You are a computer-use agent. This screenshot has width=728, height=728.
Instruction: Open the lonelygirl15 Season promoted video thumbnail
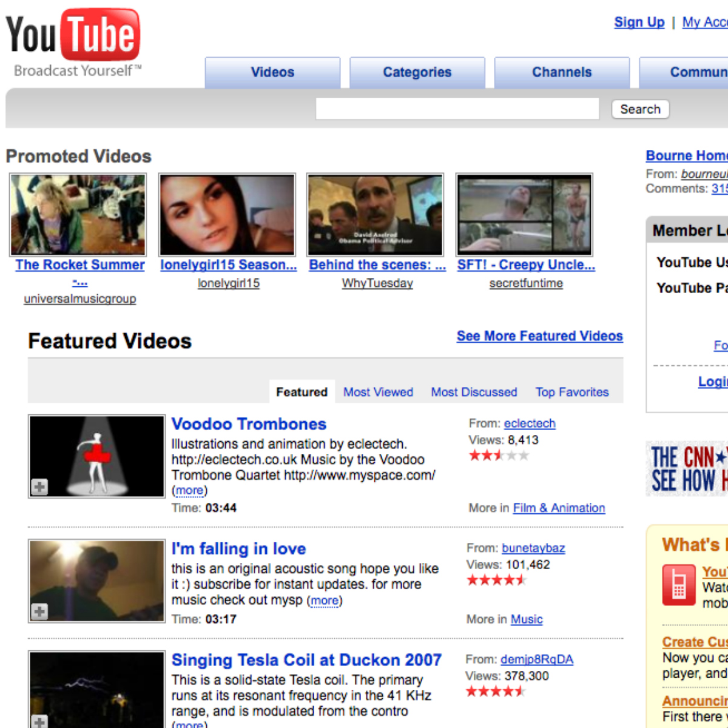tap(227, 215)
